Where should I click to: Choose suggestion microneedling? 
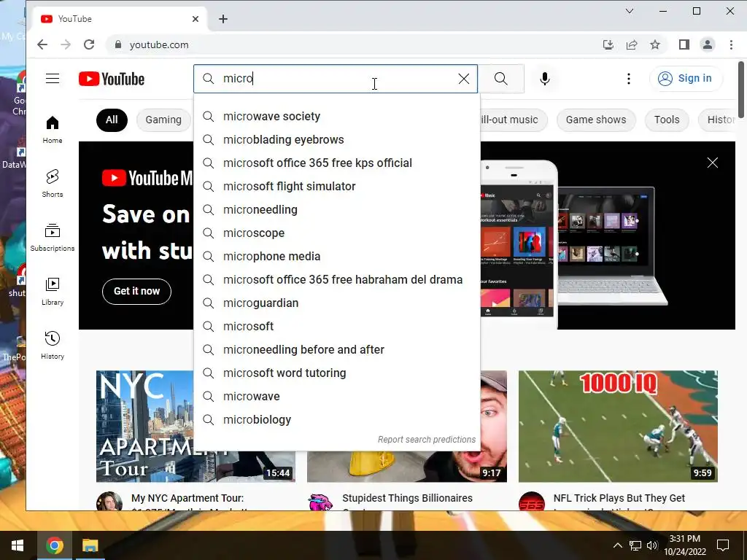(337, 209)
